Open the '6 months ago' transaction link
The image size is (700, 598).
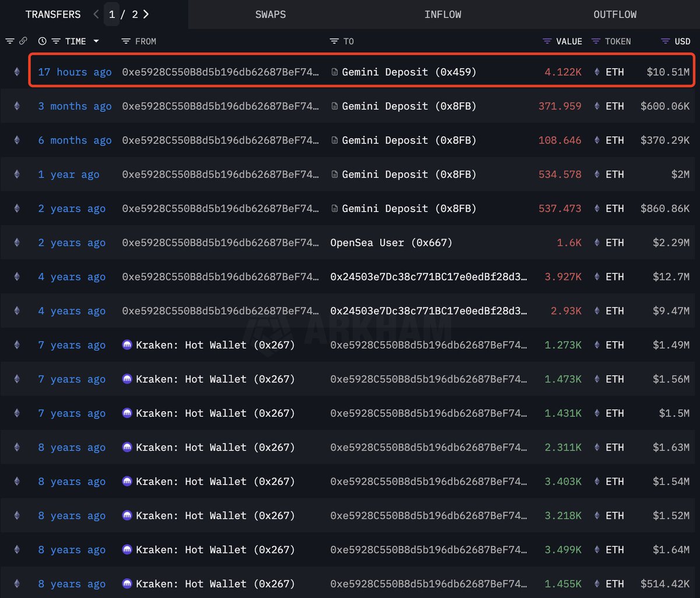tap(75, 140)
